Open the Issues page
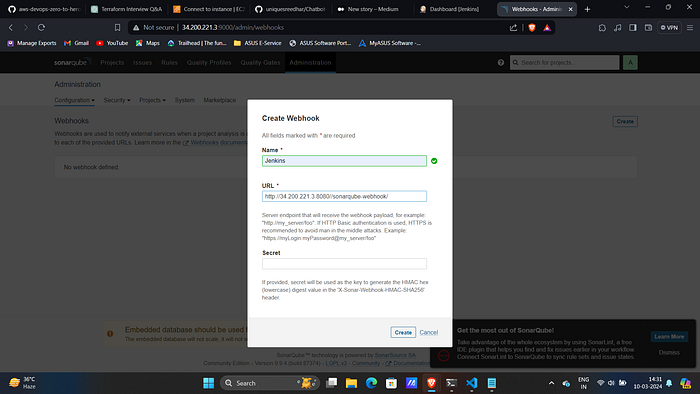 [142, 62]
